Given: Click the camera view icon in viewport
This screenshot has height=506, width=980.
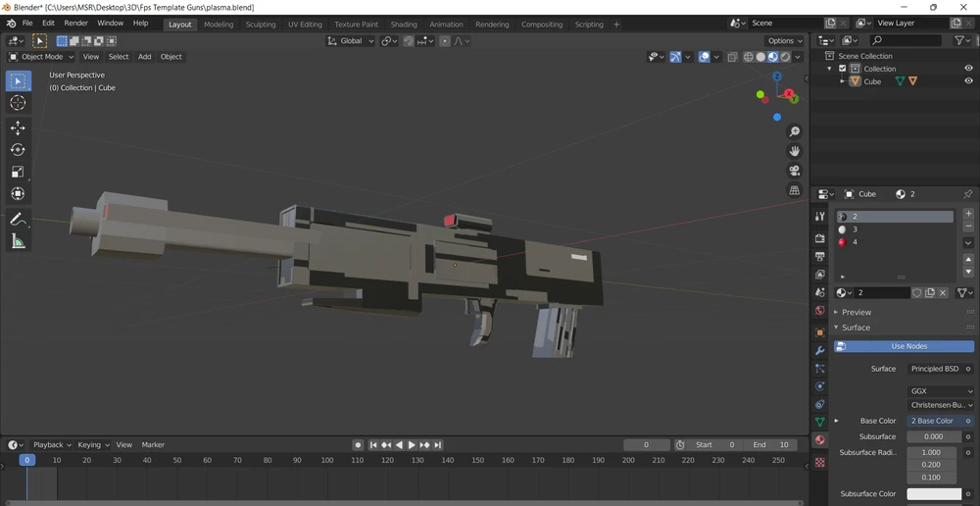Looking at the screenshot, I should [795, 170].
